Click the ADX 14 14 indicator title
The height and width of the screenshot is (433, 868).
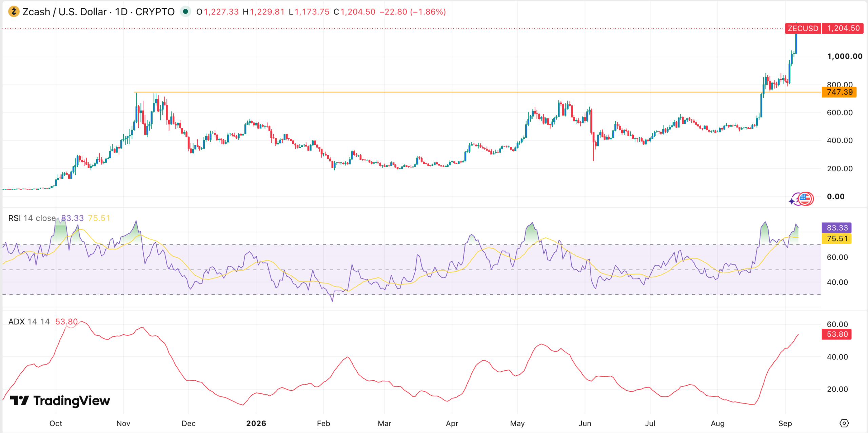click(29, 321)
